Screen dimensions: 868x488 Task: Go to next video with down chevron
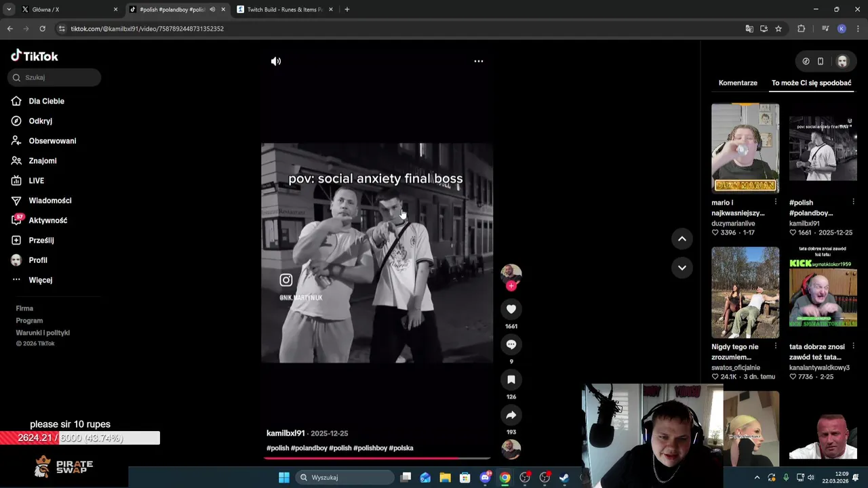coord(682,268)
